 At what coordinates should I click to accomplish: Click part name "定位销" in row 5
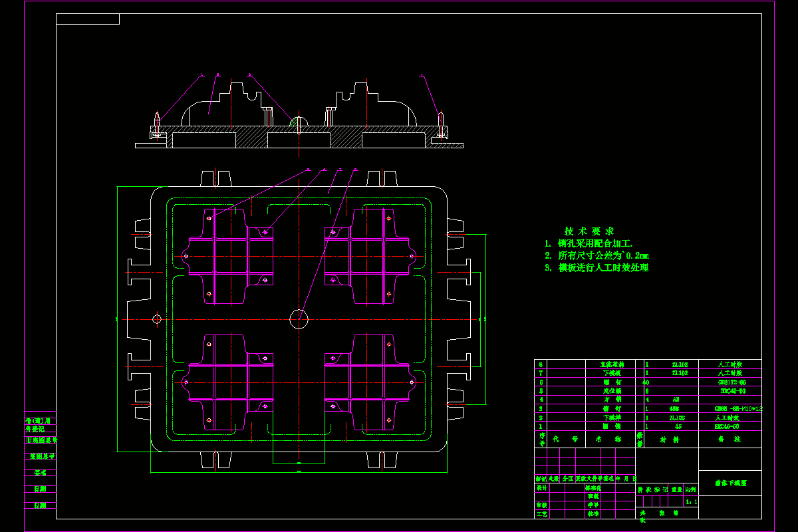(x=612, y=391)
